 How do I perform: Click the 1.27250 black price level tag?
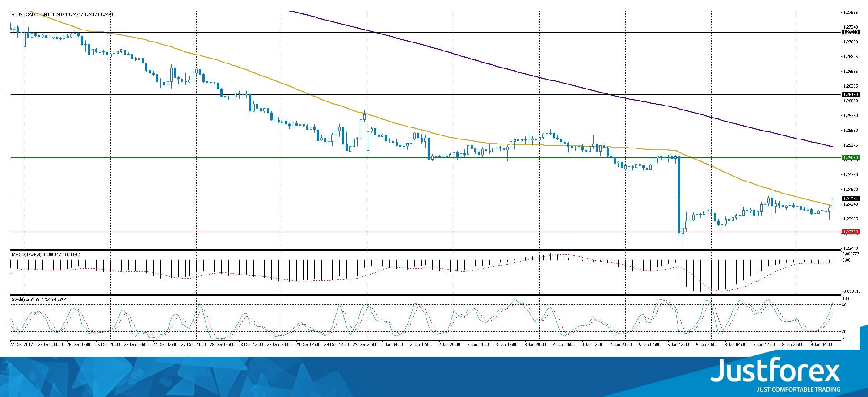point(851,32)
